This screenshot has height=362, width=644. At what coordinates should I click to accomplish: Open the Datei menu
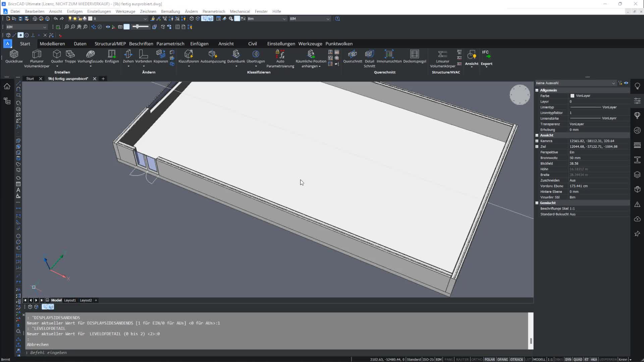point(15,11)
